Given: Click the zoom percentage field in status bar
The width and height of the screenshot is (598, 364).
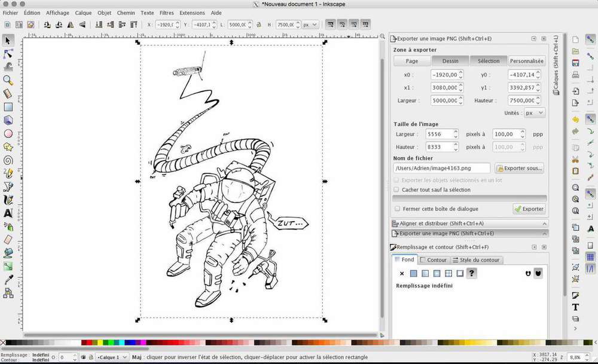Looking at the screenshot, I should [x=575, y=357].
